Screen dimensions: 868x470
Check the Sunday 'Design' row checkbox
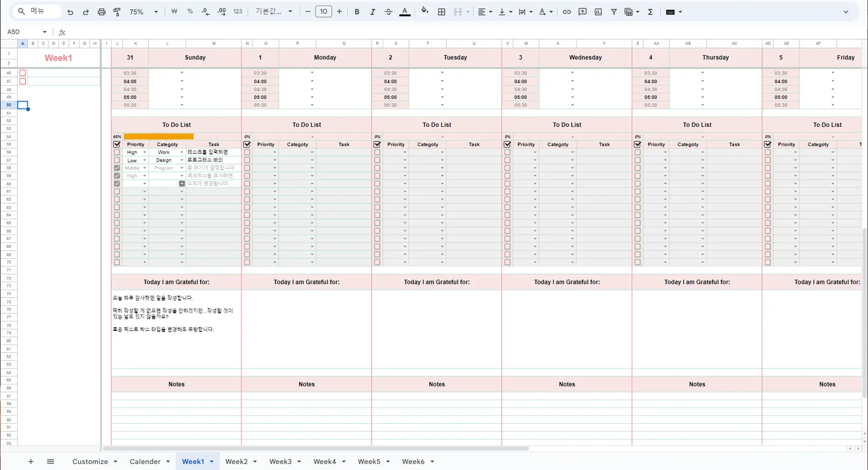(117, 160)
